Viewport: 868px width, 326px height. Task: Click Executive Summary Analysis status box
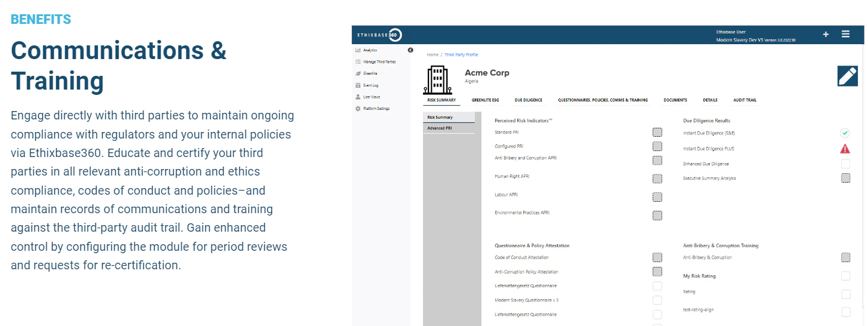point(845,178)
